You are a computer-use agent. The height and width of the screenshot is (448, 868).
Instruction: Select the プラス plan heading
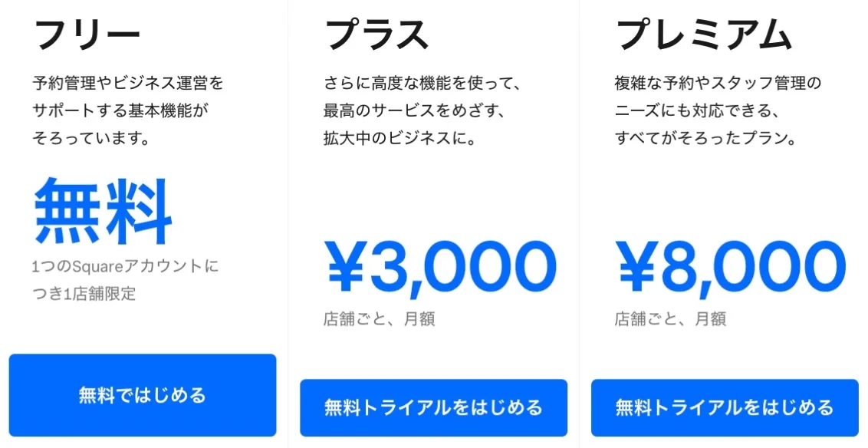pyautogui.click(x=376, y=34)
